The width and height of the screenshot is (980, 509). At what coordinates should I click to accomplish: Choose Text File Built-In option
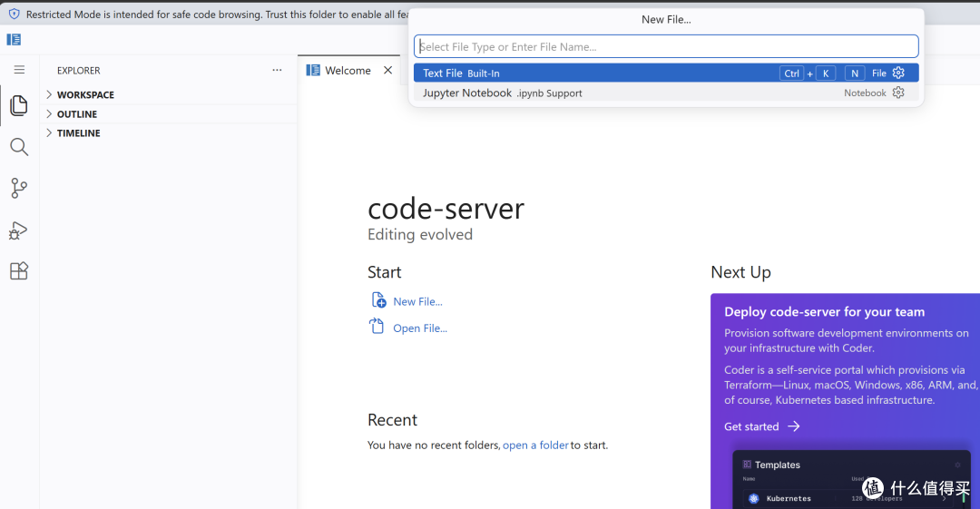[x=666, y=73]
